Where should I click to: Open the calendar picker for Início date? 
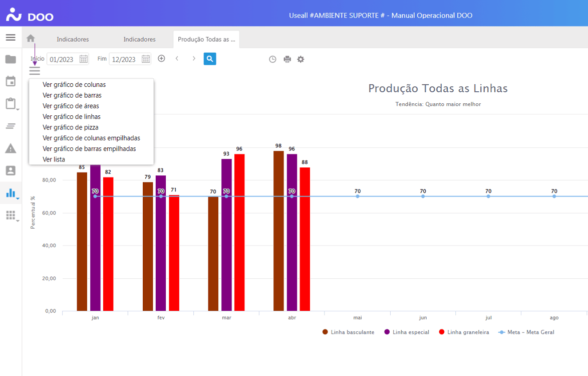[x=84, y=59]
